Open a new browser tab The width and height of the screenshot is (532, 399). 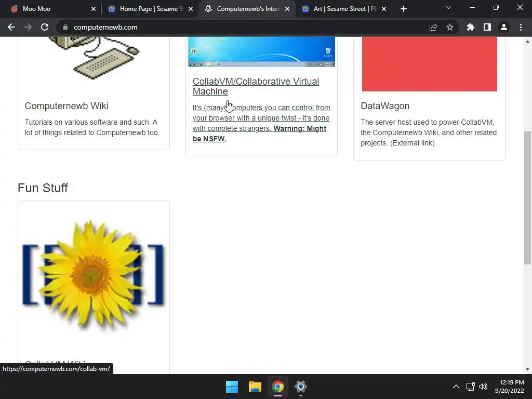[x=403, y=9]
